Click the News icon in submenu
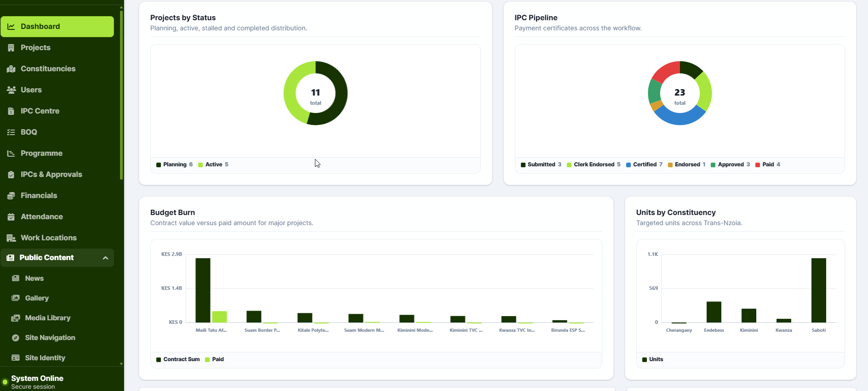 [16, 278]
